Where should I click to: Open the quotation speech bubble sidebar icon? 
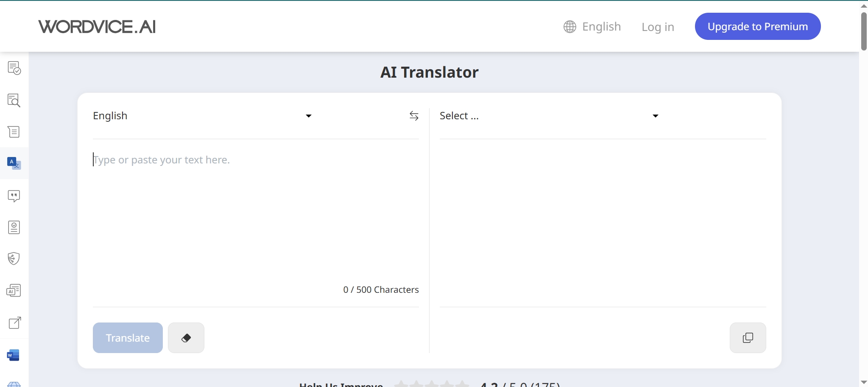[14, 196]
